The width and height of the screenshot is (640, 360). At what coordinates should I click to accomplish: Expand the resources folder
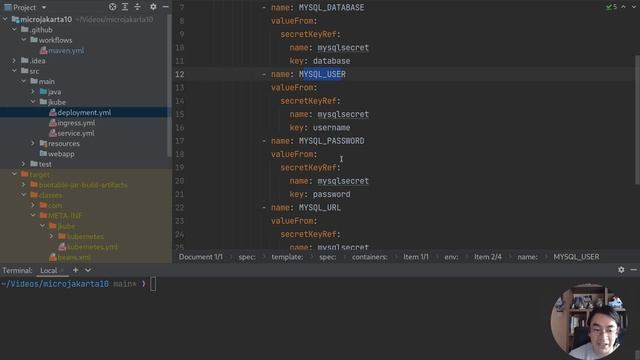(x=33, y=143)
